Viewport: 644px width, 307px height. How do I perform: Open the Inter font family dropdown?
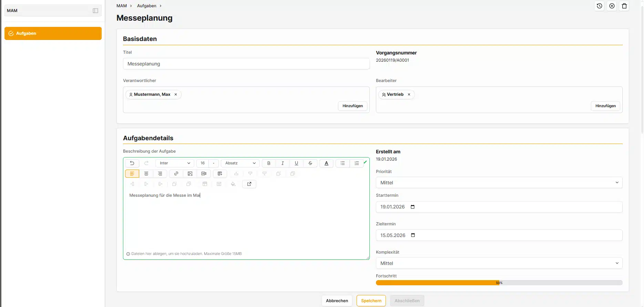point(175,163)
